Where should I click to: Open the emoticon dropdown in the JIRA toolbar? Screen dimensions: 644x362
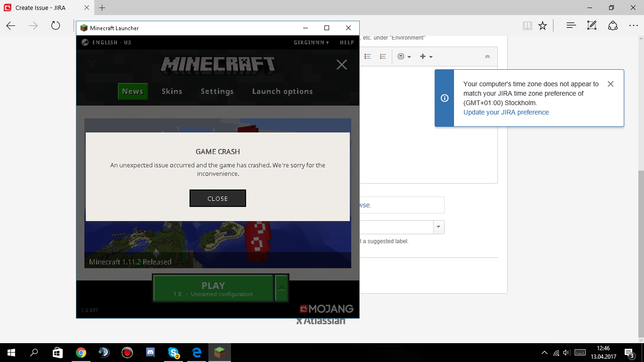(x=404, y=57)
